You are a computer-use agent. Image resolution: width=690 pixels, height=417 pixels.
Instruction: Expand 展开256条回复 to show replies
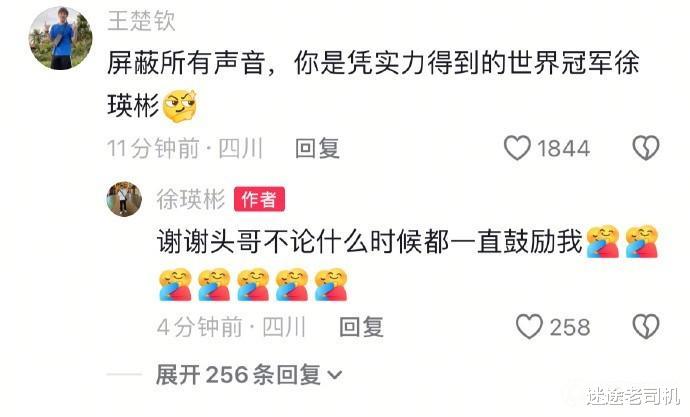coord(249,375)
